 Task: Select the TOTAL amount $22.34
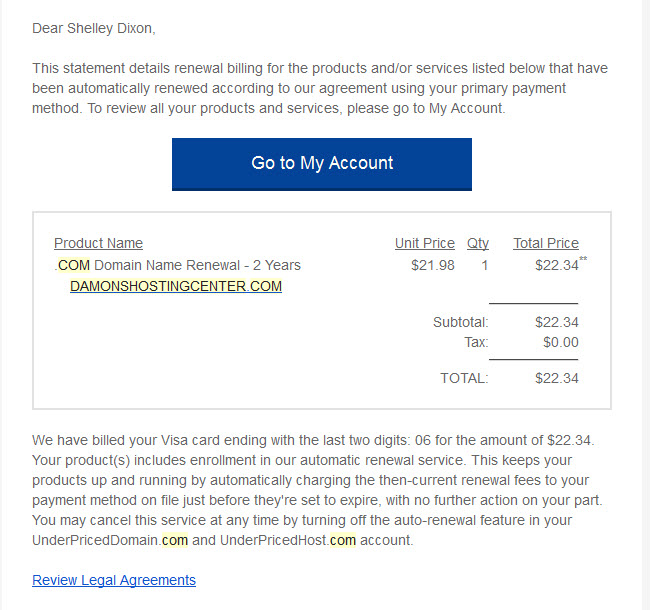tap(557, 378)
